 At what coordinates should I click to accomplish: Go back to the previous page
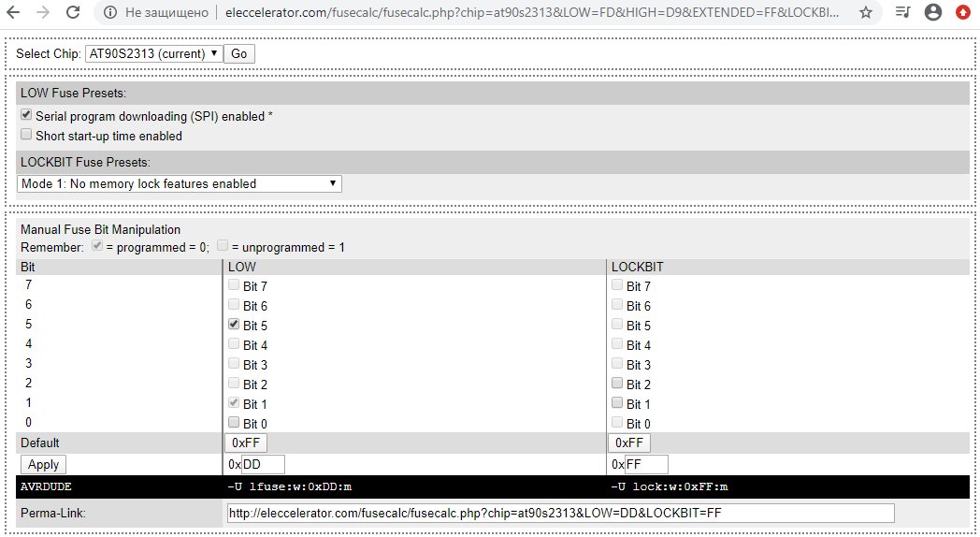pos(13,12)
